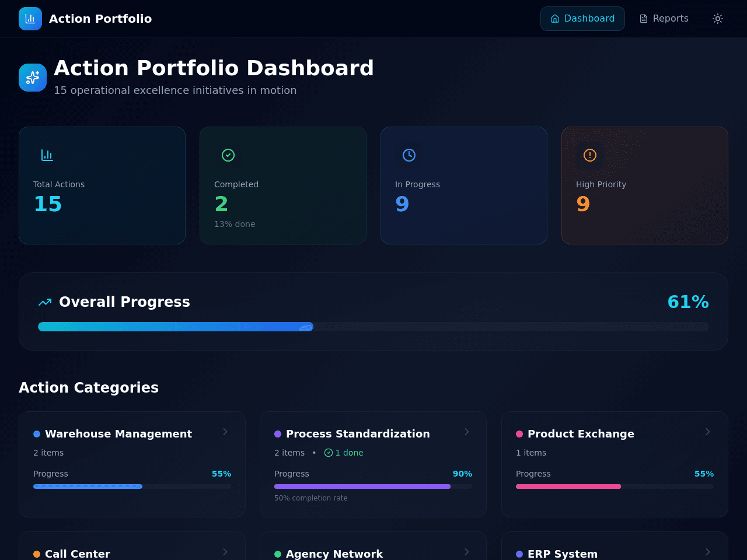Open the ERP System card title

click(563, 554)
